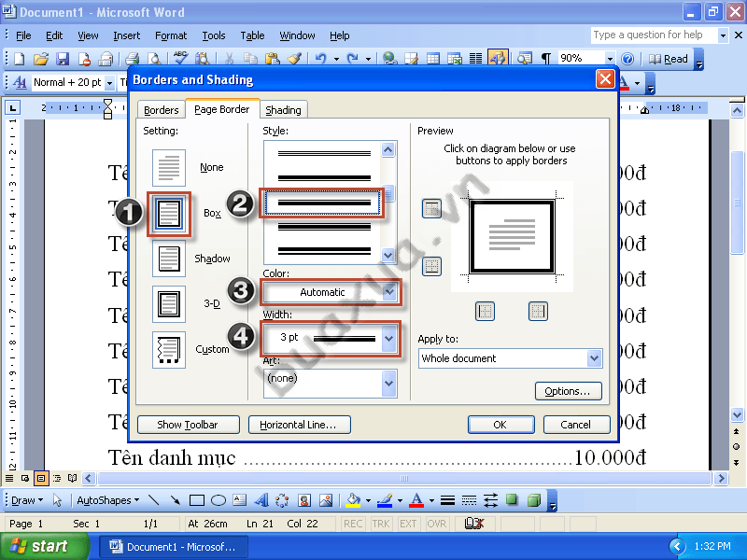Choose the 3-D border setting
747x560 pixels.
169,304
